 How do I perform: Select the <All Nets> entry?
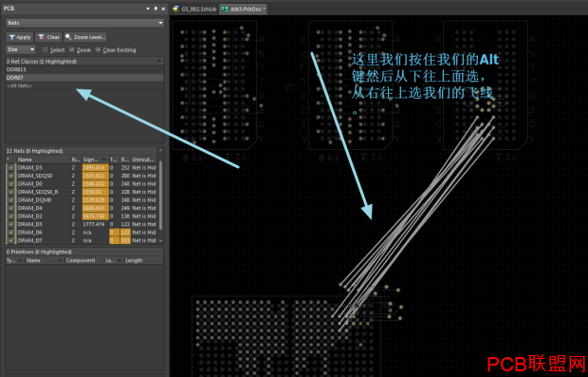pos(84,86)
